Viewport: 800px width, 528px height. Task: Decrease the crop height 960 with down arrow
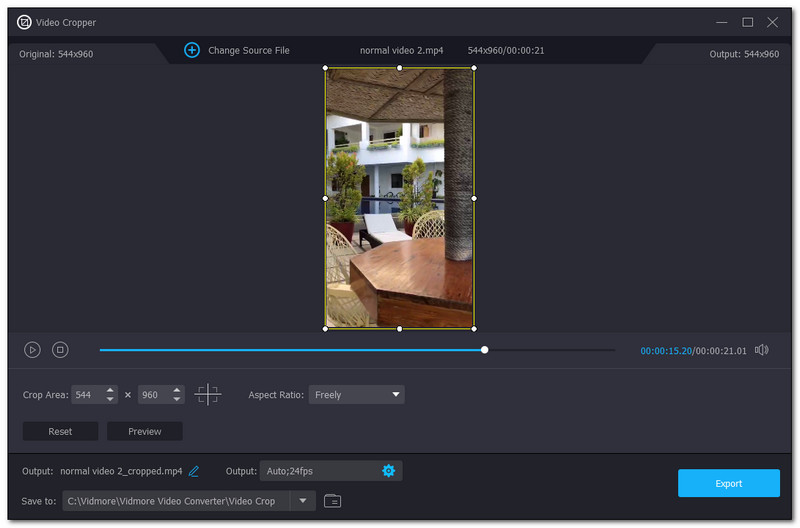177,399
